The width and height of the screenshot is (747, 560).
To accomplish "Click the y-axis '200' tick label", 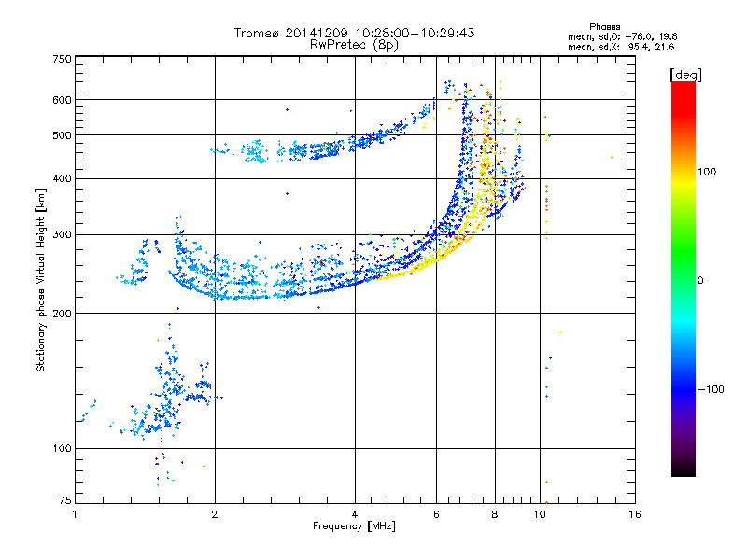I will point(62,314).
